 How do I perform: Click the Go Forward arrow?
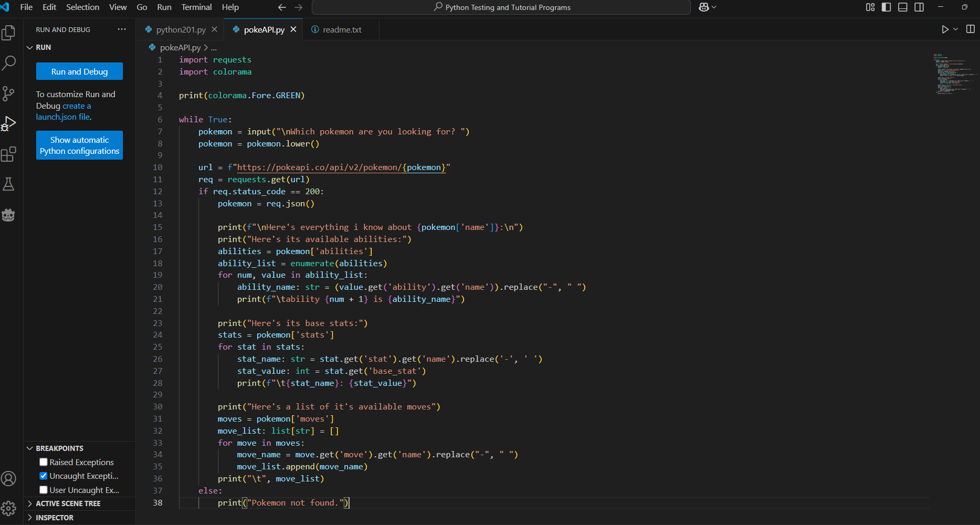[299, 7]
